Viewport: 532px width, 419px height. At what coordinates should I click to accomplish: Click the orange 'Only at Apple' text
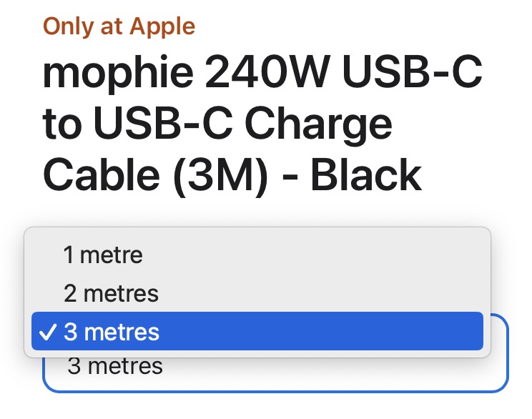(119, 26)
